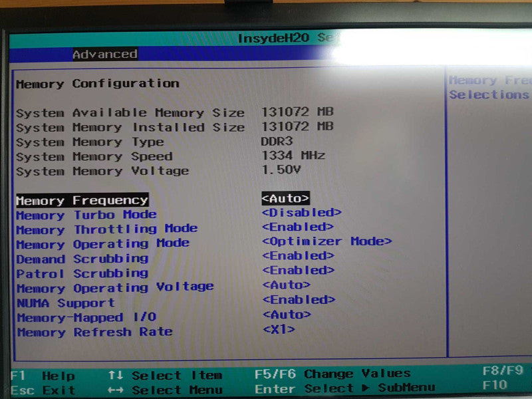Click the F10 key hint

pyautogui.click(x=495, y=385)
